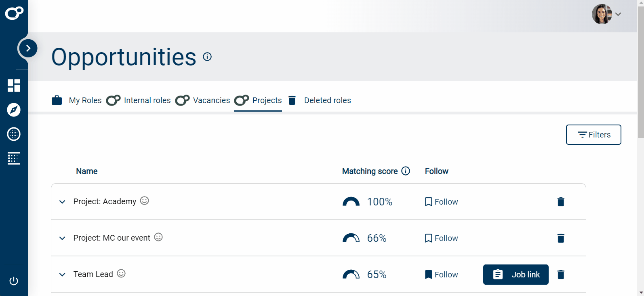Expand the Team Lead row details
Screen dimensions: 644x296
[x=62, y=275]
